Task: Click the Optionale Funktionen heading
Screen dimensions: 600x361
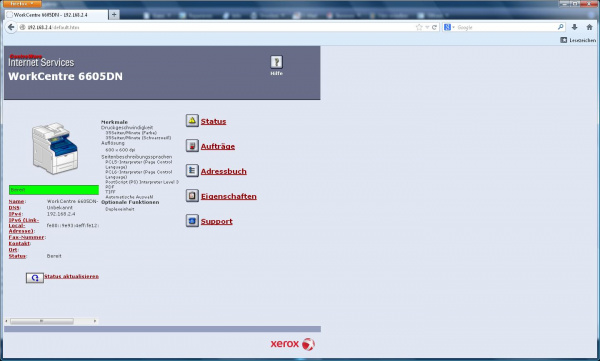Action: (x=130, y=202)
